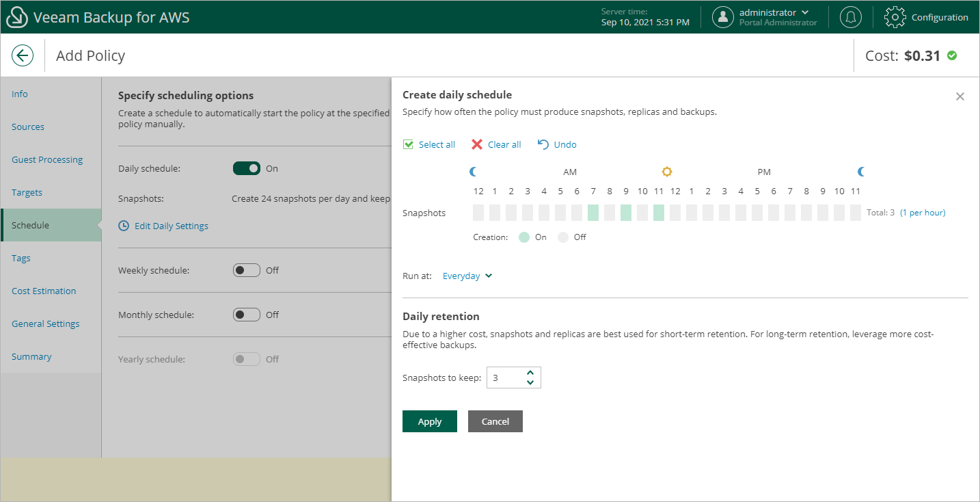The width and height of the screenshot is (980, 502).
Task: Click the Total: 3 snapshots text
Action: [881, 213]
